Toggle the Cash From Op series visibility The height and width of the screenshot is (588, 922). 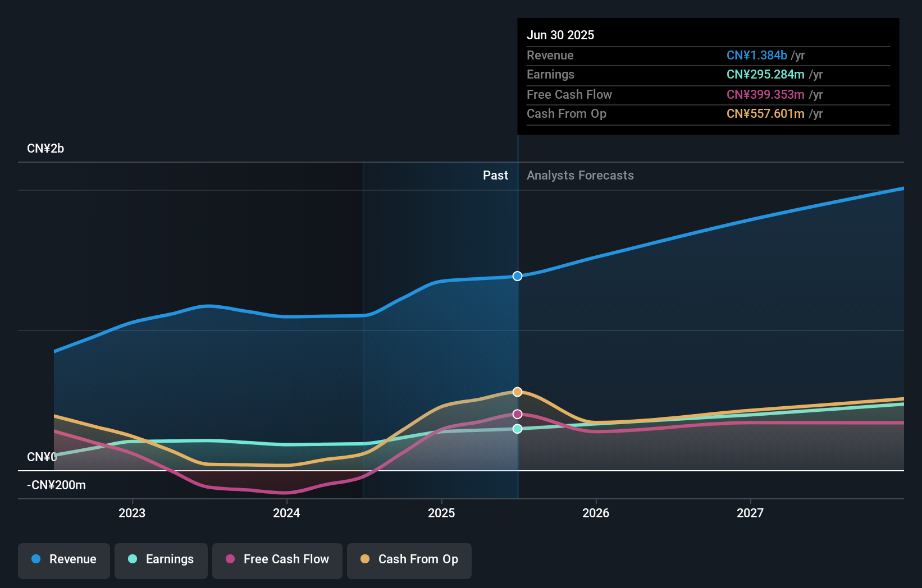pos(409,559)
